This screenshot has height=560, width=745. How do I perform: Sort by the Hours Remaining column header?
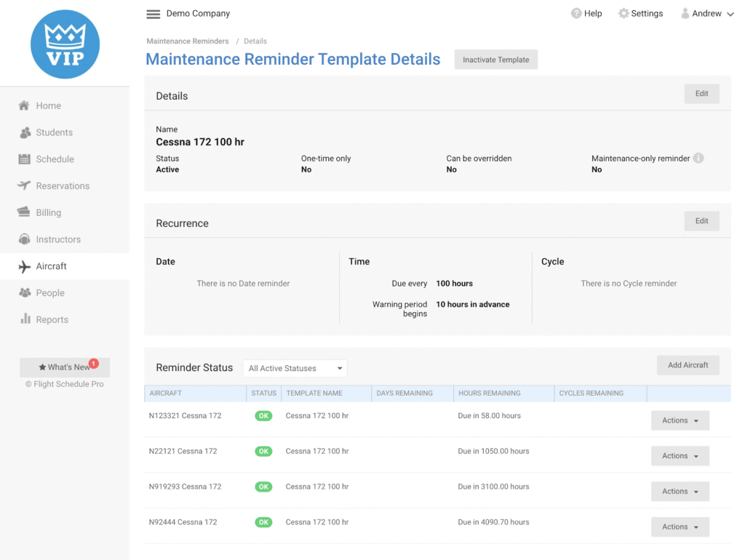pyautogui.click(x=489, y=393)
